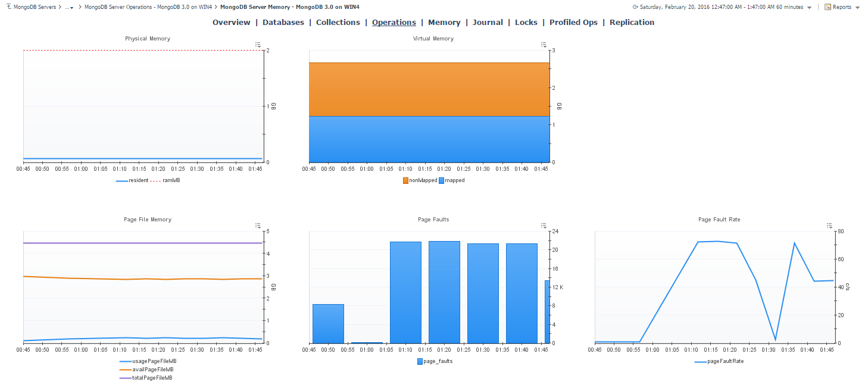Click the tallest bar in Page Faults chart
The height and width of the screenshot is (388, 868).
444,292
